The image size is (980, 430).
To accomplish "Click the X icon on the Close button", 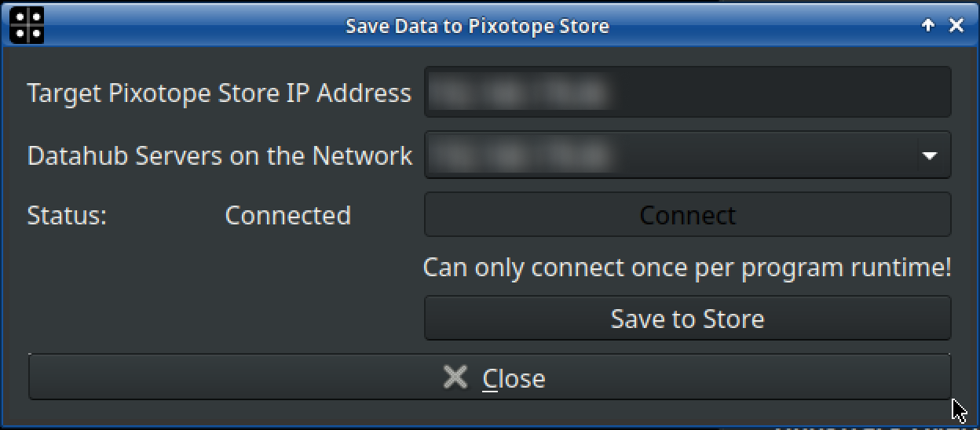I will (x=455, y=377).
